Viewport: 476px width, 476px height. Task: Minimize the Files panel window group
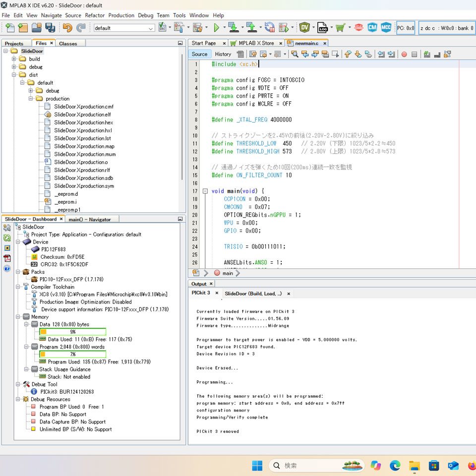click(x=180, y=43)
